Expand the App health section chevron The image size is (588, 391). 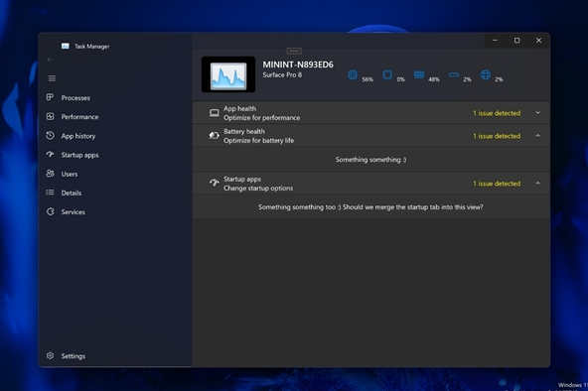[537, 113]
